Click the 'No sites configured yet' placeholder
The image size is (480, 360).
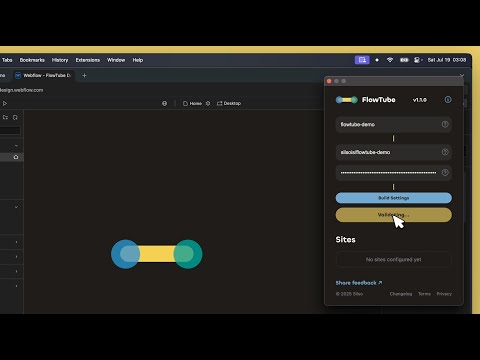394,259
